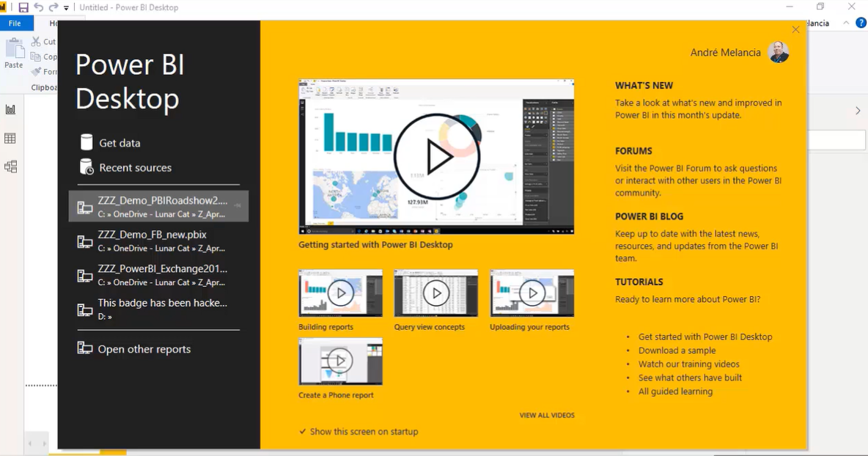The width and height of the screenshot is (868, 456).
Task: Click the Paste clipboard icon
Action: pos(15,48)
